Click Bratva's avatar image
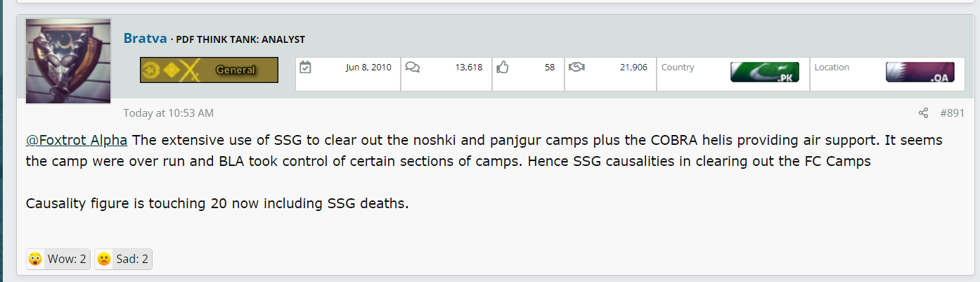 [x=68, y=61]
